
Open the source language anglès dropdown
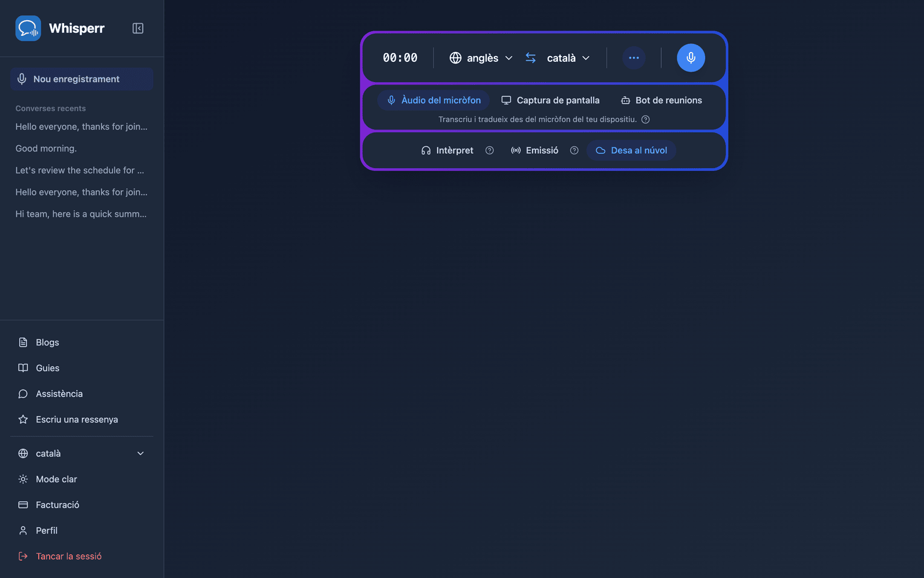[x=481, y=58]
